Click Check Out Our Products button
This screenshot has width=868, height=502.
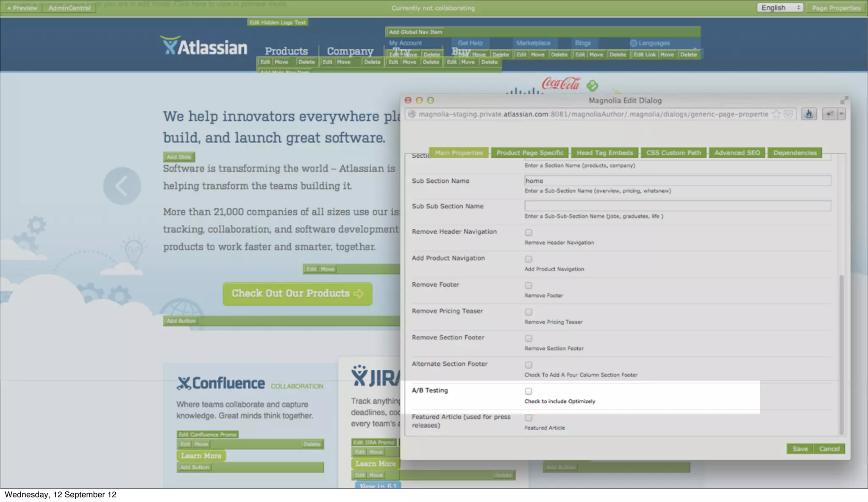click(x=297, y=293)
